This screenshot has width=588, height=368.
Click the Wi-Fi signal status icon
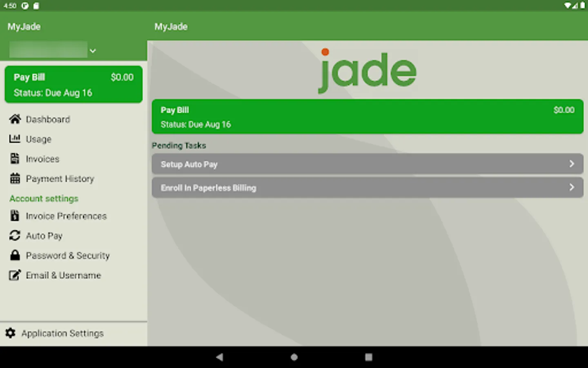point(568,6)
